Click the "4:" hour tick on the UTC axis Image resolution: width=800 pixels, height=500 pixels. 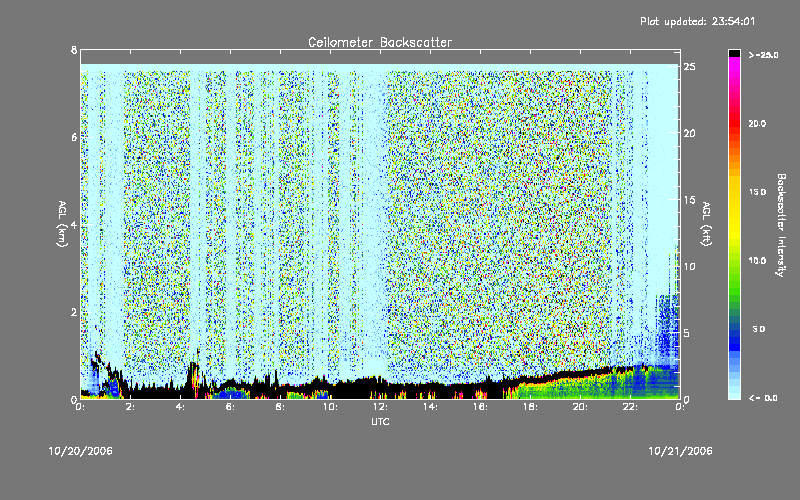(180, 407)
